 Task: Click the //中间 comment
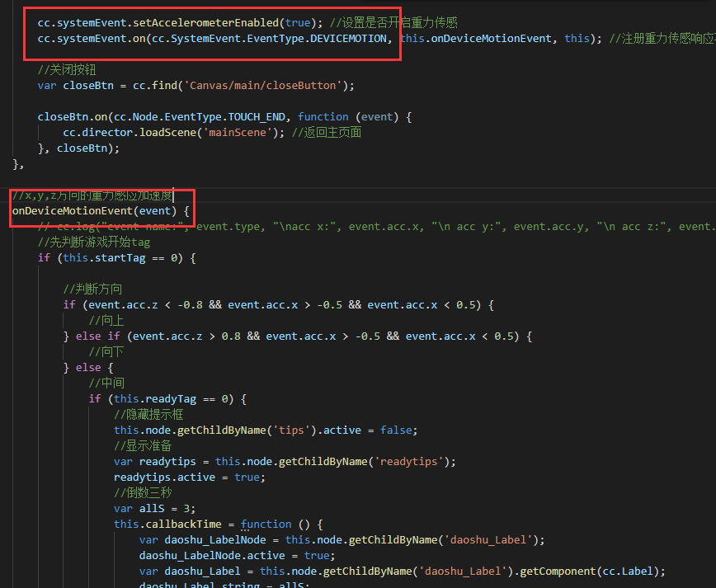click(106, 383)
